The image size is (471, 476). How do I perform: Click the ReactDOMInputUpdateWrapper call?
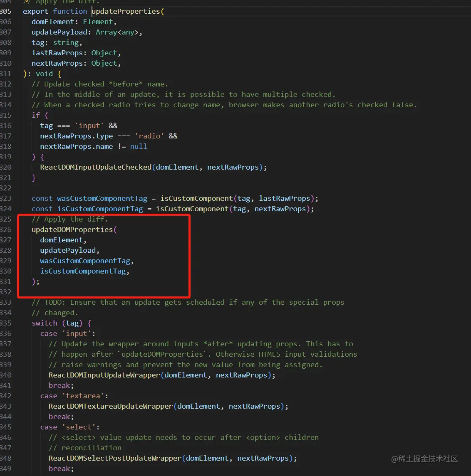point(104,375)
